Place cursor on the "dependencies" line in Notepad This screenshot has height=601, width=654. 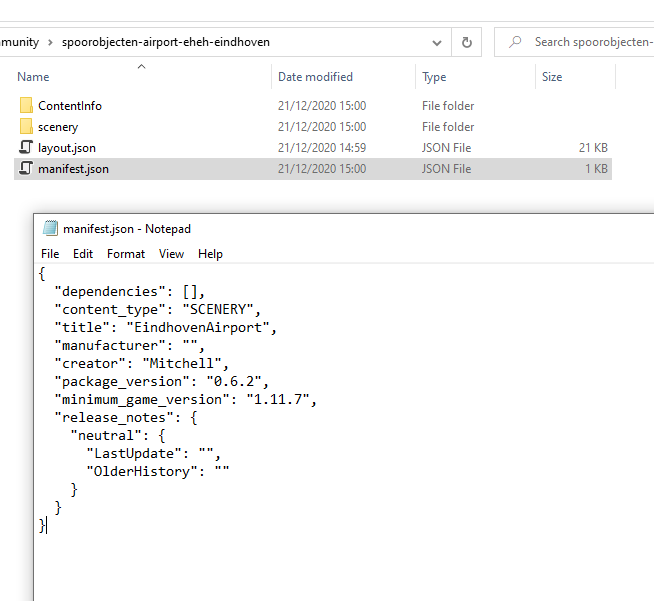130,292
